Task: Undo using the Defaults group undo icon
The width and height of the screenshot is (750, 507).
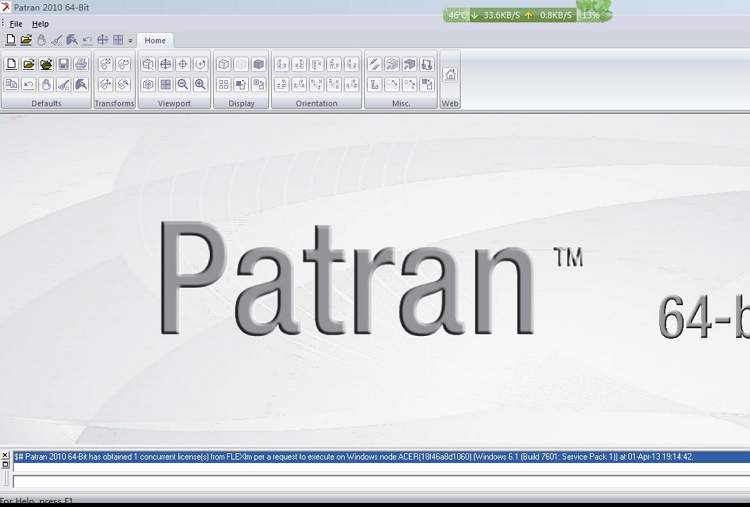Action: click(x=29, y=85)
